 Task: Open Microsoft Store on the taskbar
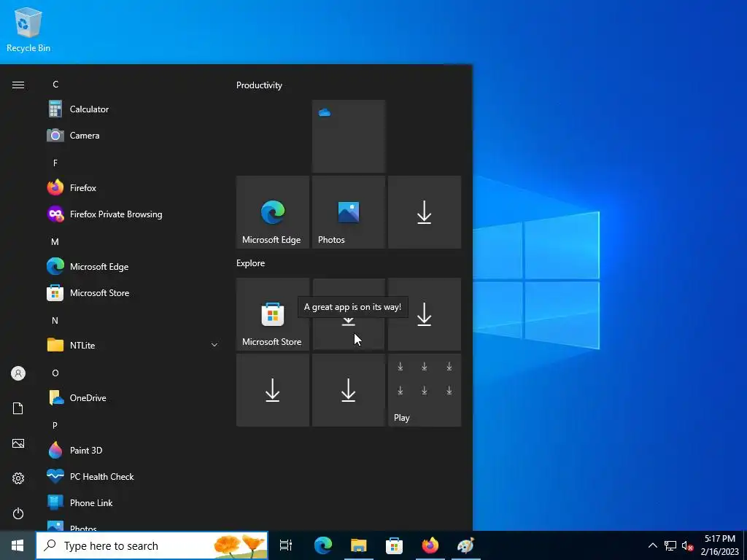(x=395, y=545)
